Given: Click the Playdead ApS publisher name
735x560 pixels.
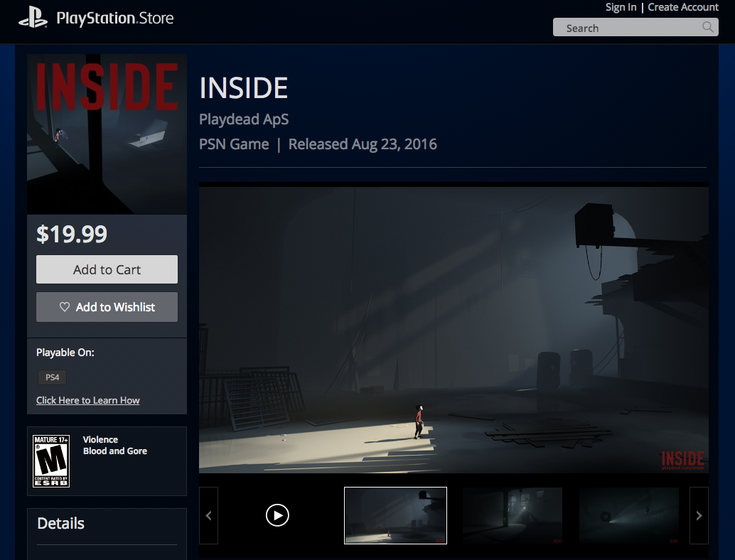Looking at the screenshot, I should click(x=244, y=119).
